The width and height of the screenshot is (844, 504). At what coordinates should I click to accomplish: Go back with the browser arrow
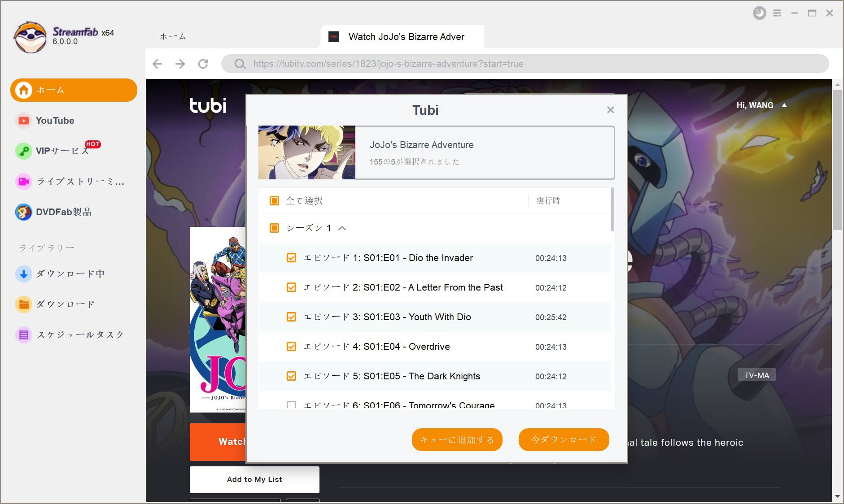coord(157,64)
